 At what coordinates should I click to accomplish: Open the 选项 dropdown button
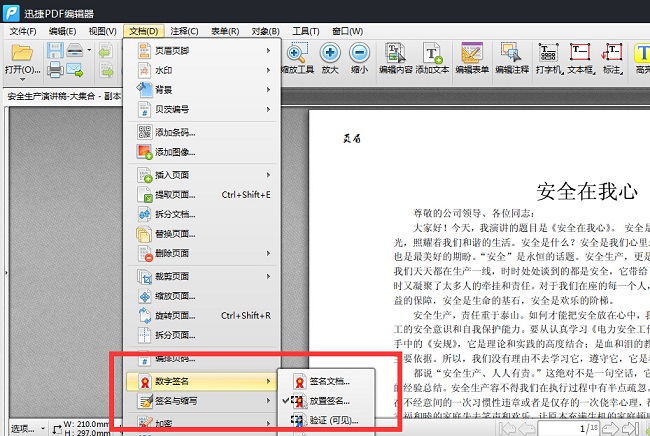pos(28,429)
